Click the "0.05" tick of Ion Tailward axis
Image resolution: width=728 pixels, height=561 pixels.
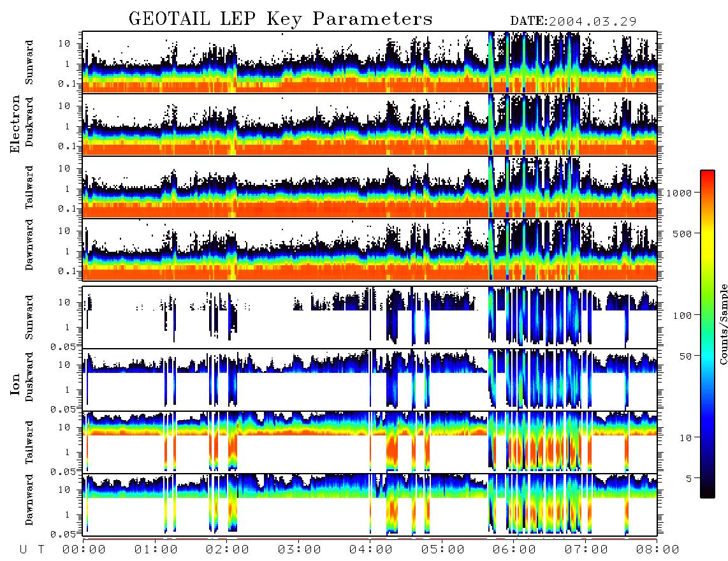tap(63, 471)
